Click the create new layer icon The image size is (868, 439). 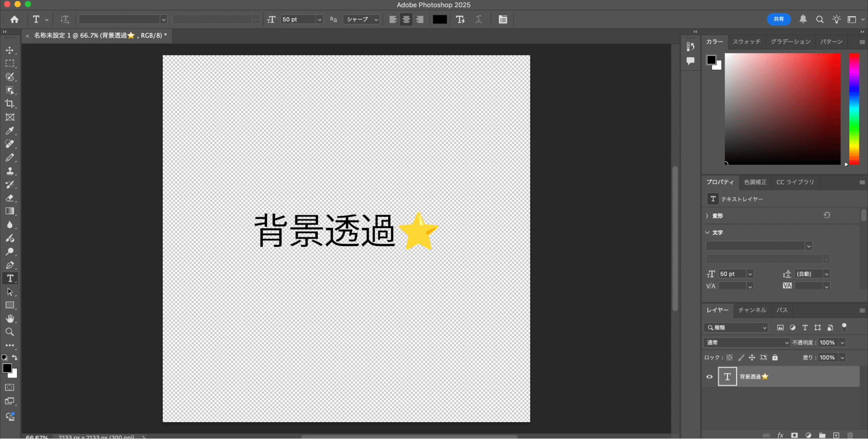[x=836, y=435]
